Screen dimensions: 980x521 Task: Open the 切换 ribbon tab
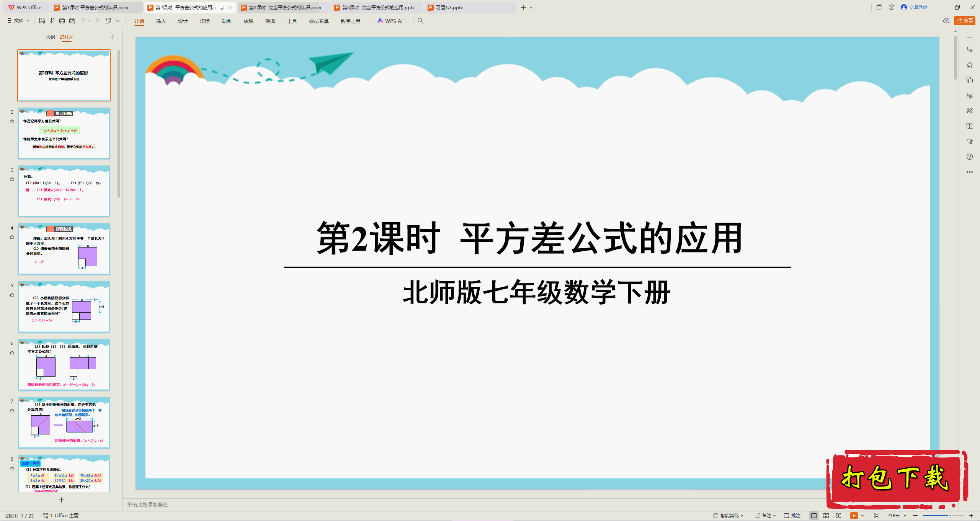pyautogui.click(x=205, y=21)
